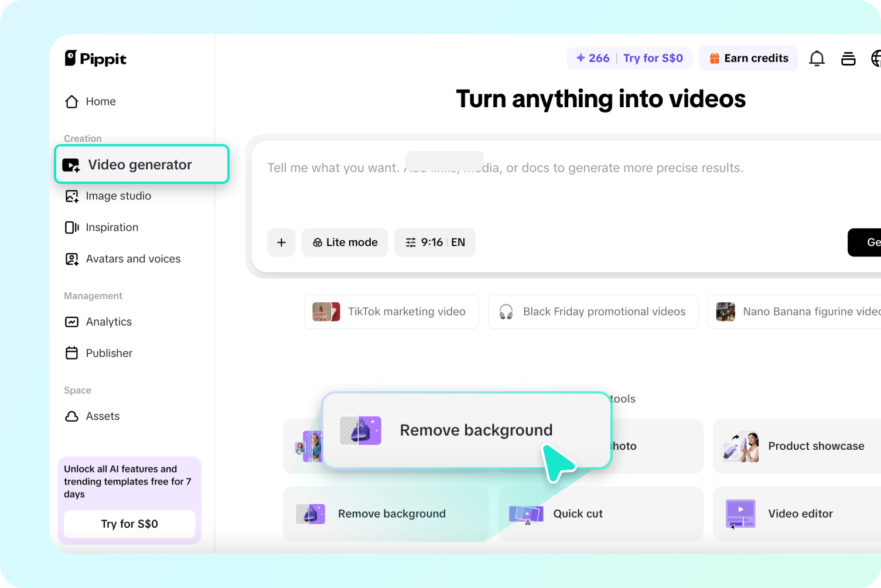Toggle Lite mode for generation
The height and width of the screenshot is (588, 881).
[x=344, y=242]
